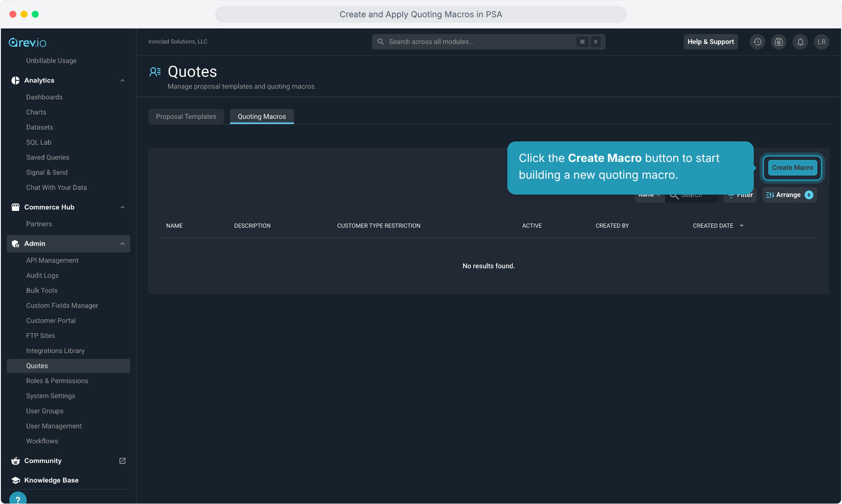The height and width of the screenshot is (504, 842).
Task: Open the LB user avatar menu
Action: coord(822,42)
